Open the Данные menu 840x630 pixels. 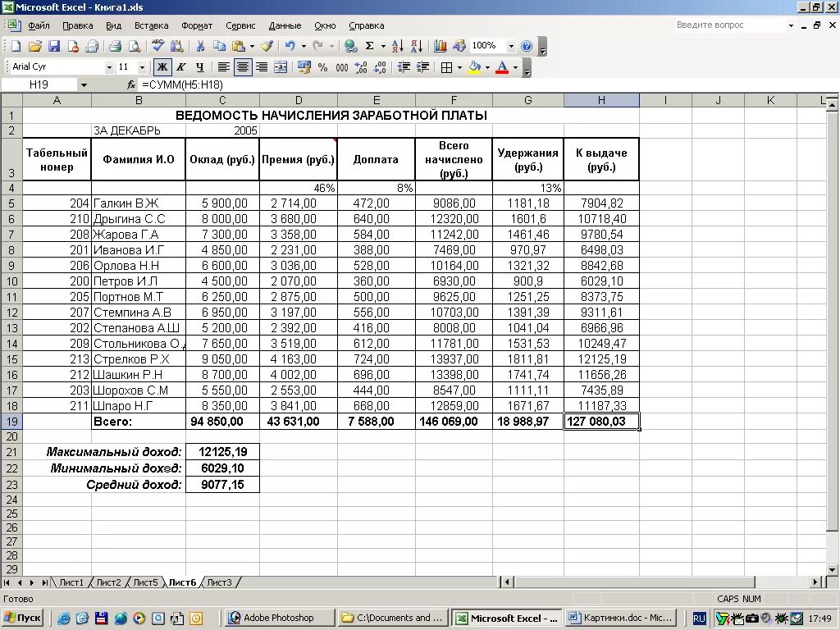click(x=285, y=25)
